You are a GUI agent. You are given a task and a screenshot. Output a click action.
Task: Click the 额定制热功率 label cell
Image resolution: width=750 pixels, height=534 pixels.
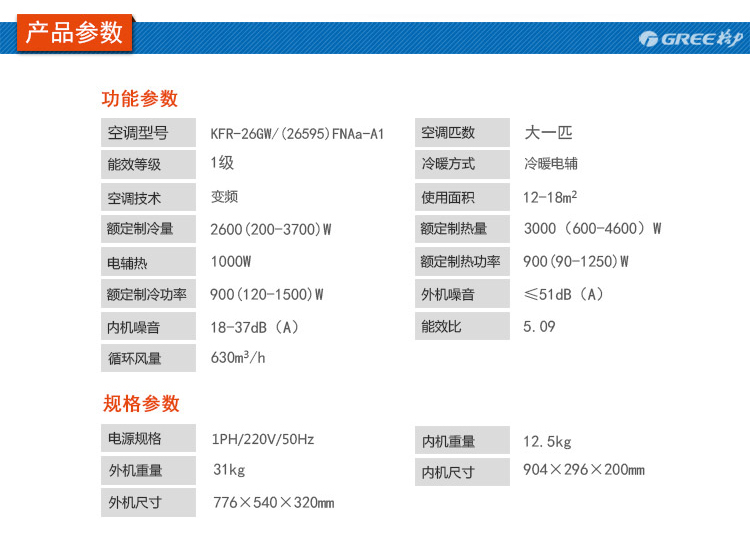pyautogui.click(x=462, y=261)
